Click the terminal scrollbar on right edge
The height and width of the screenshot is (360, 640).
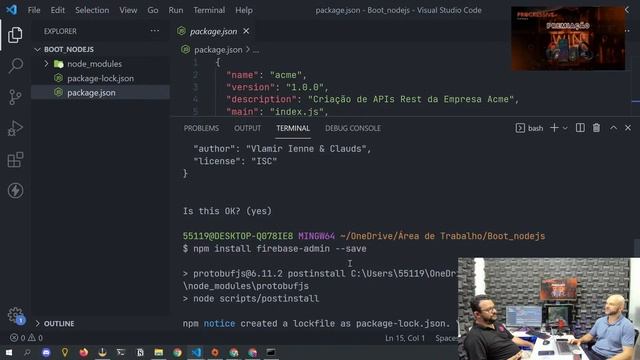636,248
